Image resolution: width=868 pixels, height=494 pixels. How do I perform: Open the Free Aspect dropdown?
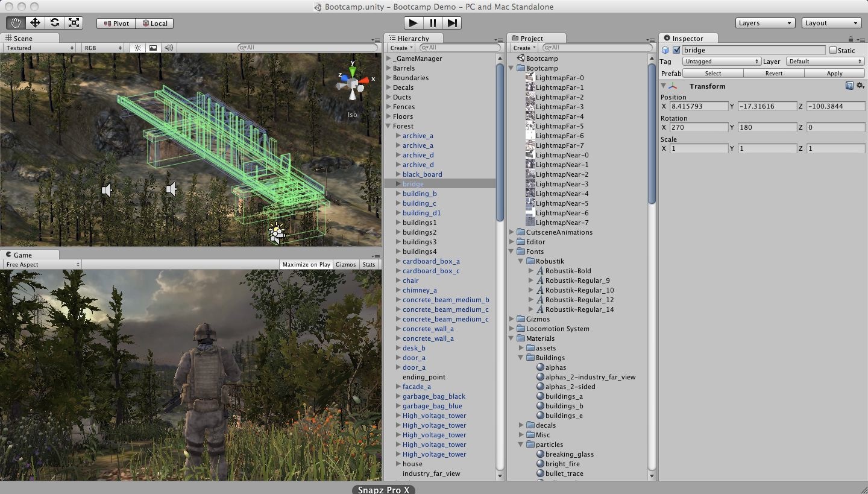click(42, 264)
